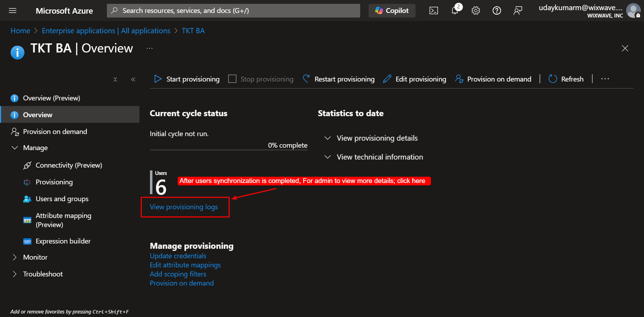Open Enterprise applications breadcrumb link
Image resolution: width=644 pixels, height=317 pixels.
(x=106, y=31)
